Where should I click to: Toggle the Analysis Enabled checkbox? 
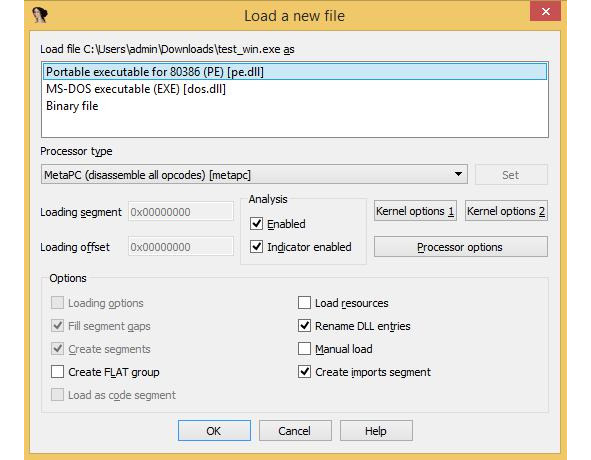257,224
